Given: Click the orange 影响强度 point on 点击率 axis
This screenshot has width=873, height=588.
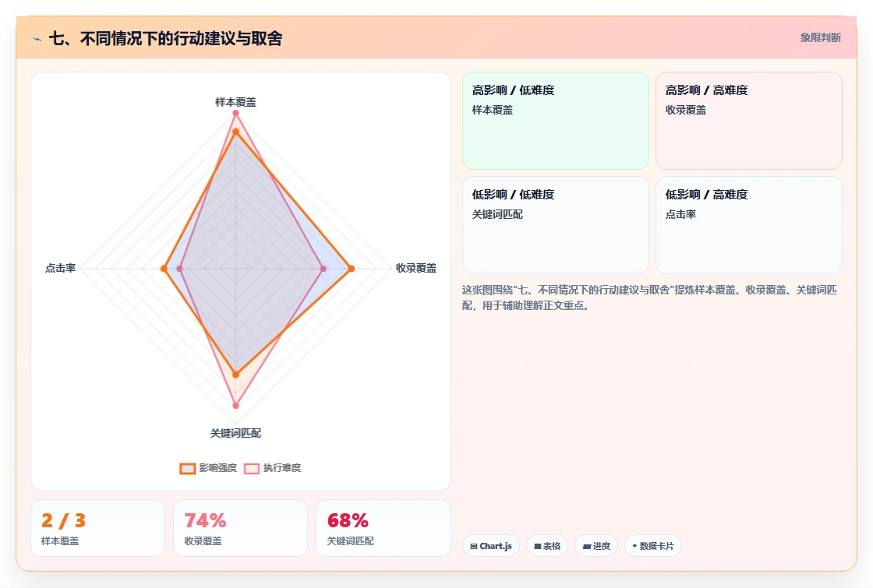Looking at the screenshot, I should click(x=164, y=269).
